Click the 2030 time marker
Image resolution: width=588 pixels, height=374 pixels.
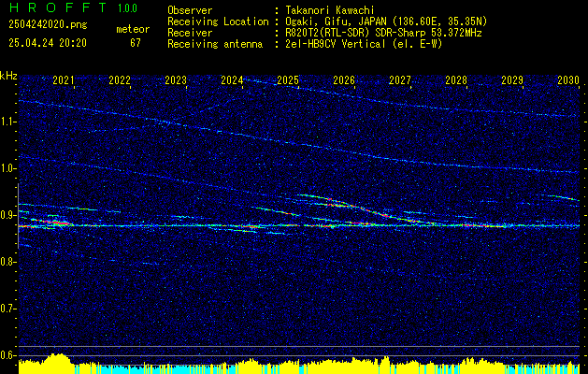[x=568, y=80]
